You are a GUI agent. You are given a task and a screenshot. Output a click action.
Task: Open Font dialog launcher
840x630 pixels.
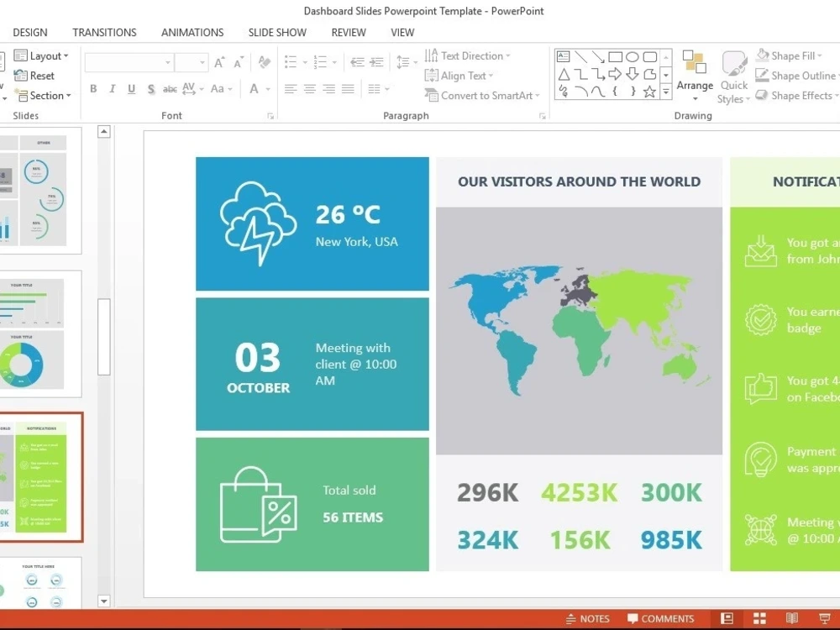[270, 116]
